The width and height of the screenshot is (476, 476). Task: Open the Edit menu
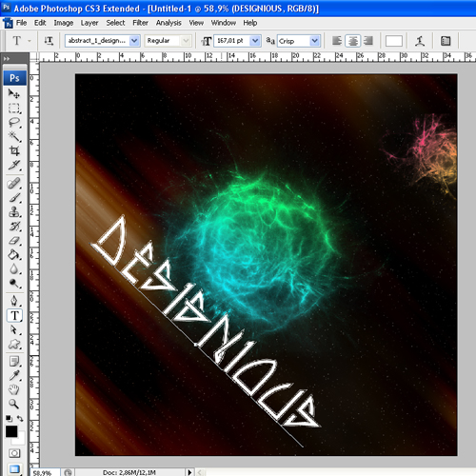click(40, 23)
